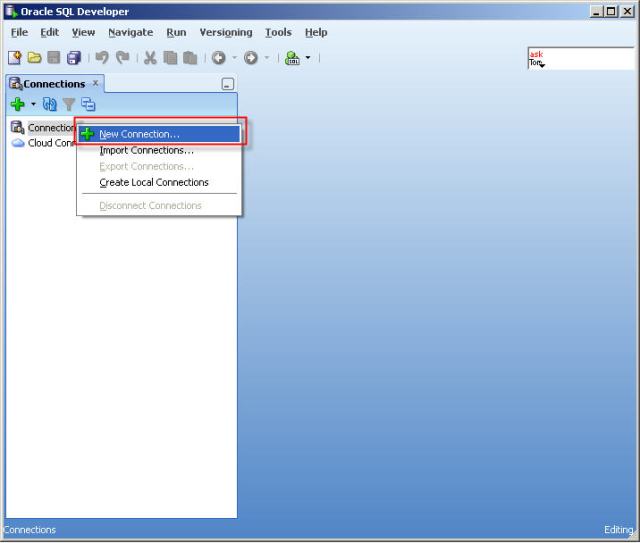Screen dimensions: 640x543
Task: Click the Refresh connections icon
Action: (49, 105)
